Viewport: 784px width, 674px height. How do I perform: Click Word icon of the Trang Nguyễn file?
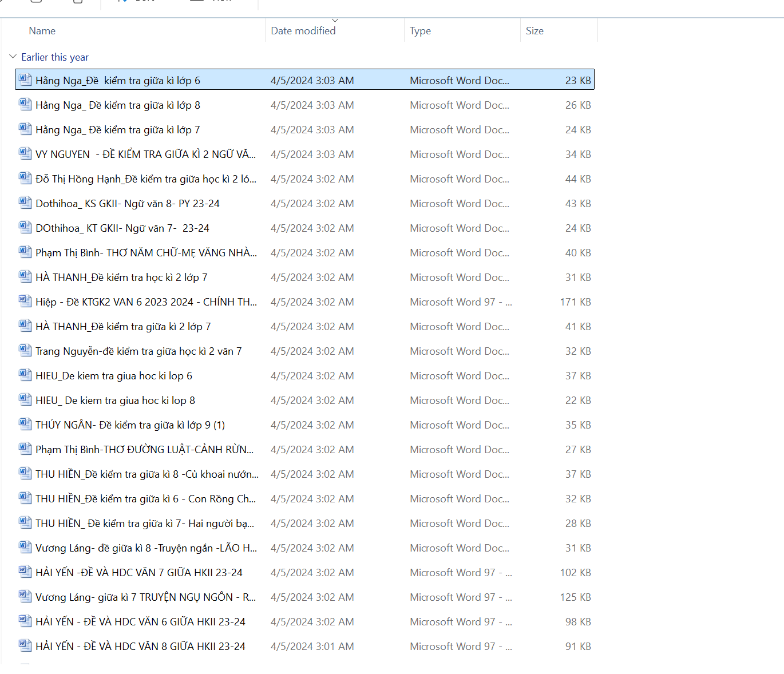coord(25,350)
